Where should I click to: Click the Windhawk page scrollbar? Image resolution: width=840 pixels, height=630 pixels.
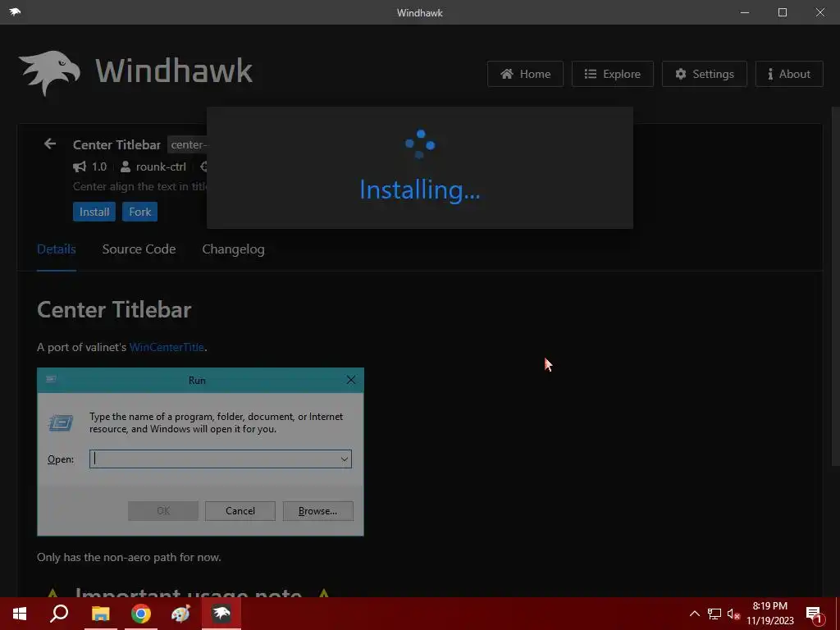(835, 286)
